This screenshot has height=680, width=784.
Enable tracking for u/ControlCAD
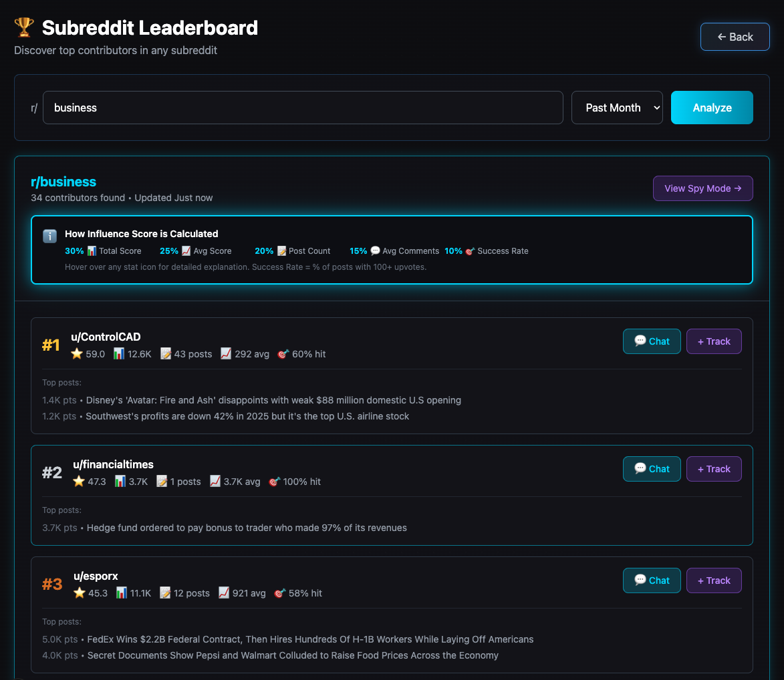click(x=714, y=341)
